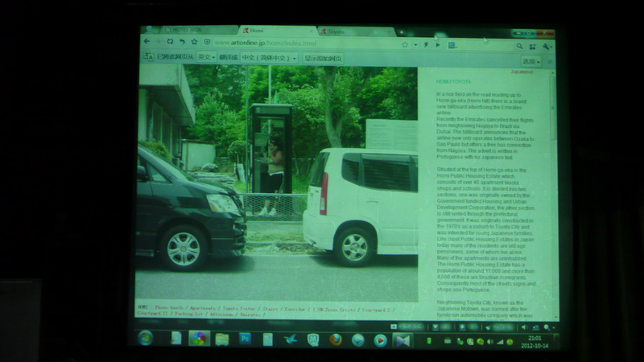644x362 pixels.
Task: Close the translation bar with the X
Action: click(x=550, y=62)
